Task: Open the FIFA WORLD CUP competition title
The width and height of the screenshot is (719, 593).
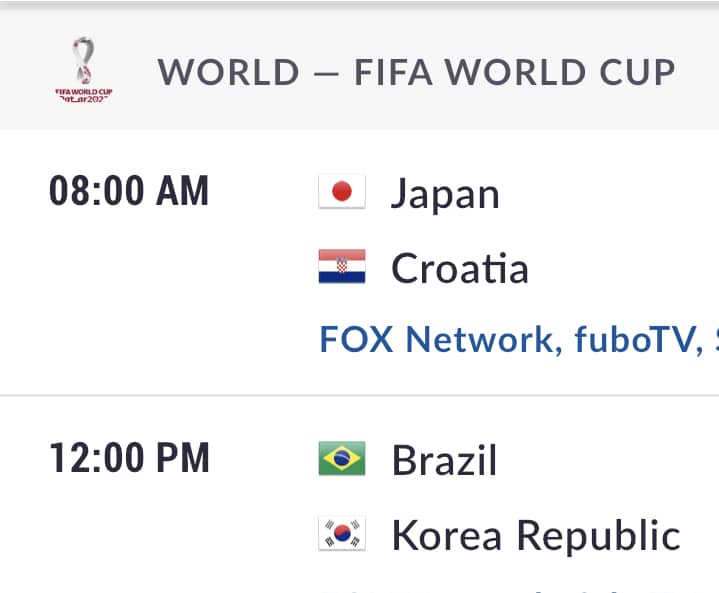Action: pyautogui.click(x=514, y=72)
